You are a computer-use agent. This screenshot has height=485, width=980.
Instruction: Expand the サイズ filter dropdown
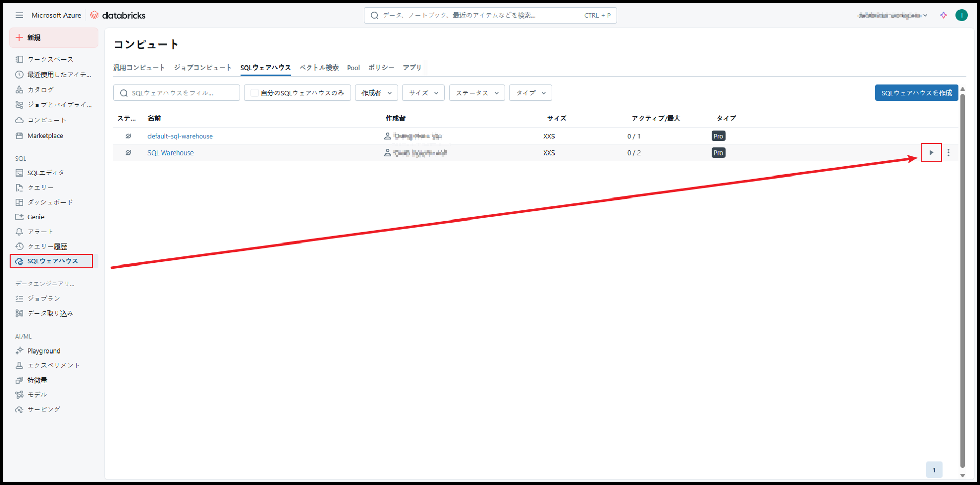[423, 93]
